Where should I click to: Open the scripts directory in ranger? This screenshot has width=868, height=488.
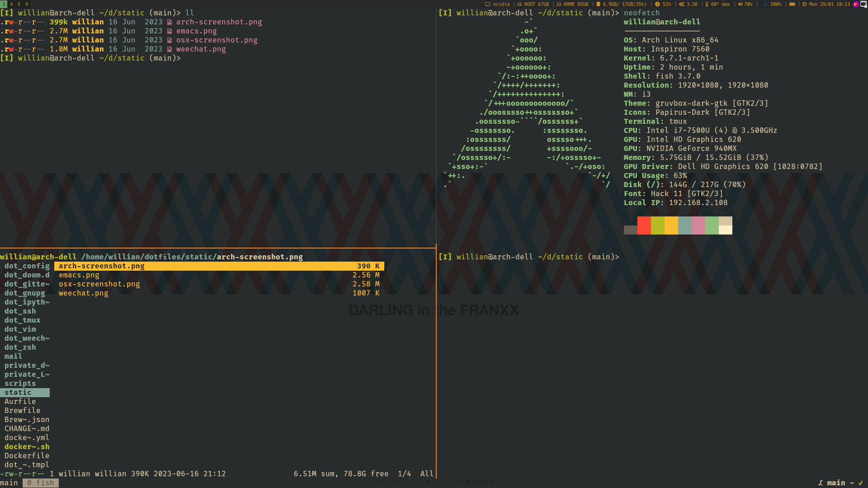pos(20,384)
